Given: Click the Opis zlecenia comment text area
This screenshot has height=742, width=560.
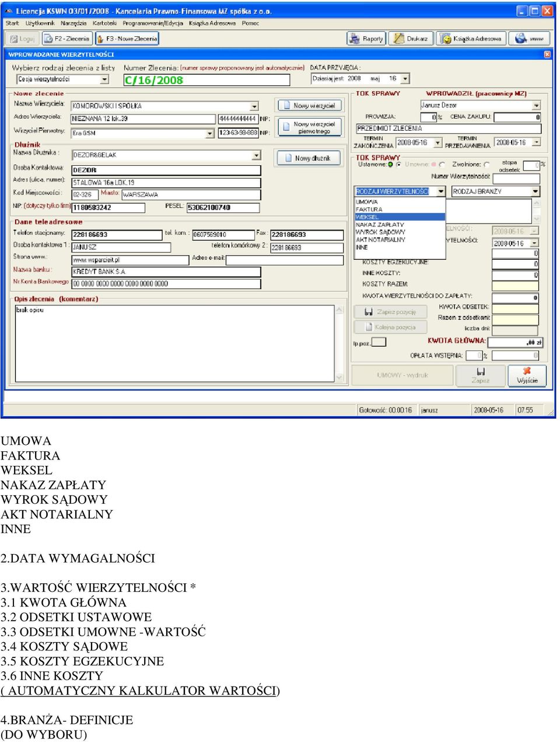Looking at the screenshot, I should tap(175, 343).
